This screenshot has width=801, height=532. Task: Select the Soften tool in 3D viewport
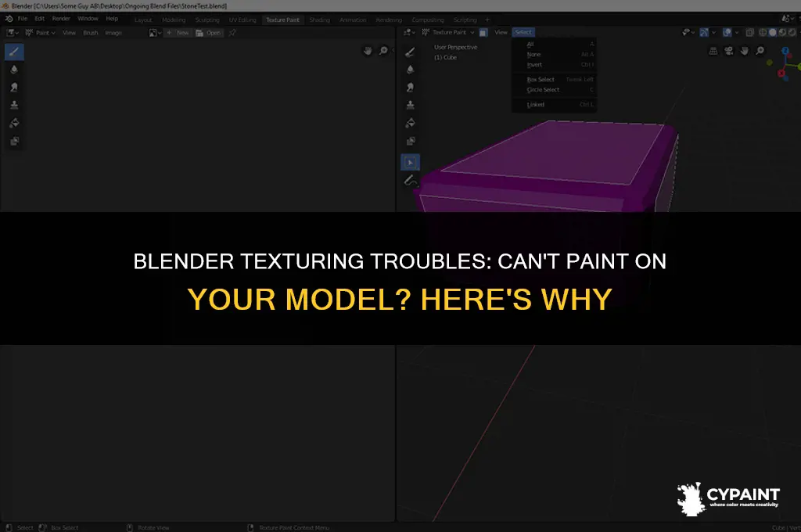pyautogui.click(x=410, y=70)
